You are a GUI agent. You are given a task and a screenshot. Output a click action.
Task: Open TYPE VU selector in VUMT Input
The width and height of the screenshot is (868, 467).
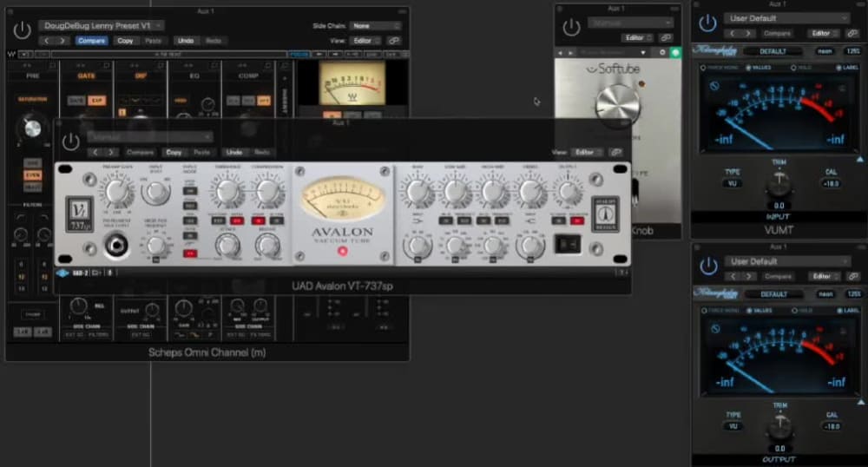click(733, 184)
